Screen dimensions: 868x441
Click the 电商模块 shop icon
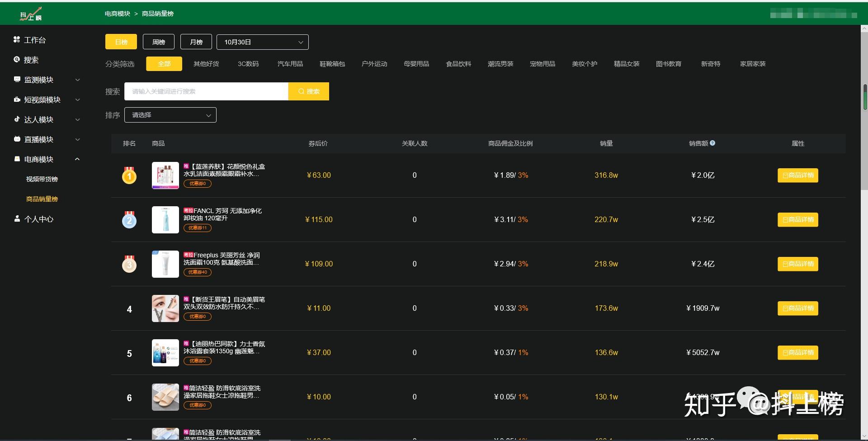coord(17,159)
